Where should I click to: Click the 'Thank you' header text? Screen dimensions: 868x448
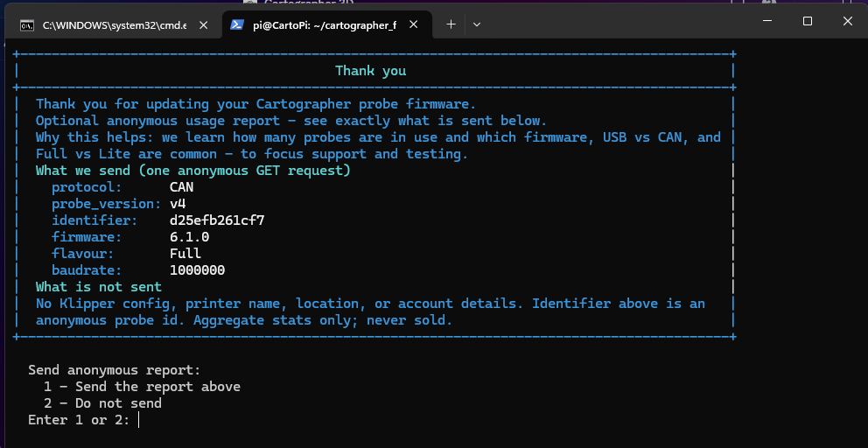(x=370, y=71)
